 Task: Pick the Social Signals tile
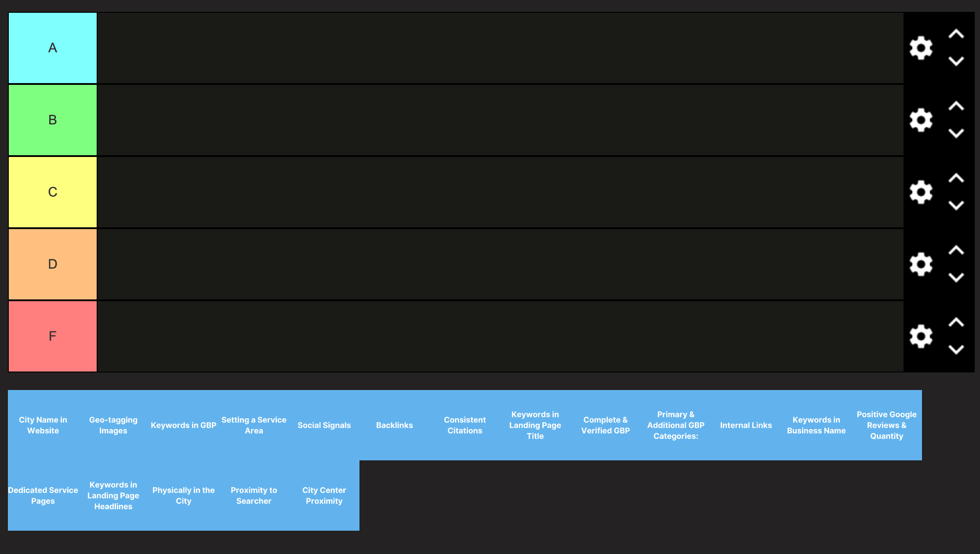coord(324,425)
